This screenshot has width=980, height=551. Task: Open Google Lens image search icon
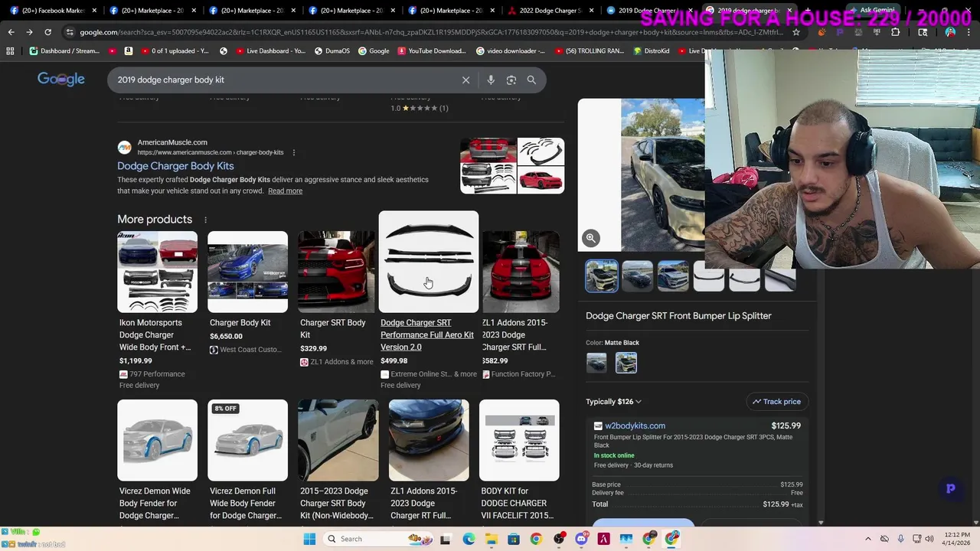(511, 80)
